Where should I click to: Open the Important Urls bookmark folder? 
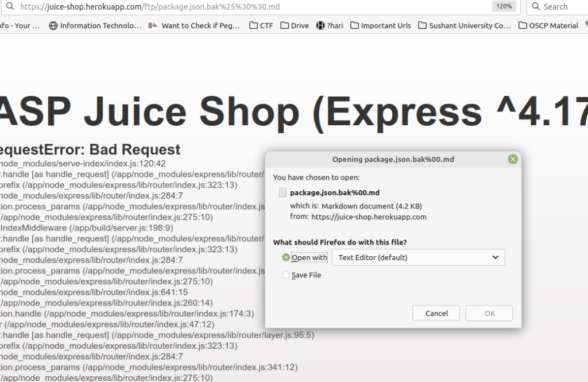click(381, 25)
